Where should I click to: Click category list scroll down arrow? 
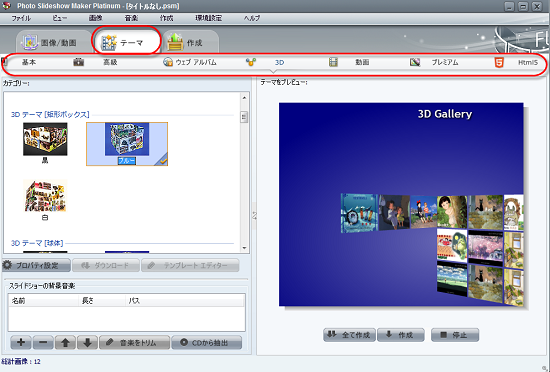[244, 248]
